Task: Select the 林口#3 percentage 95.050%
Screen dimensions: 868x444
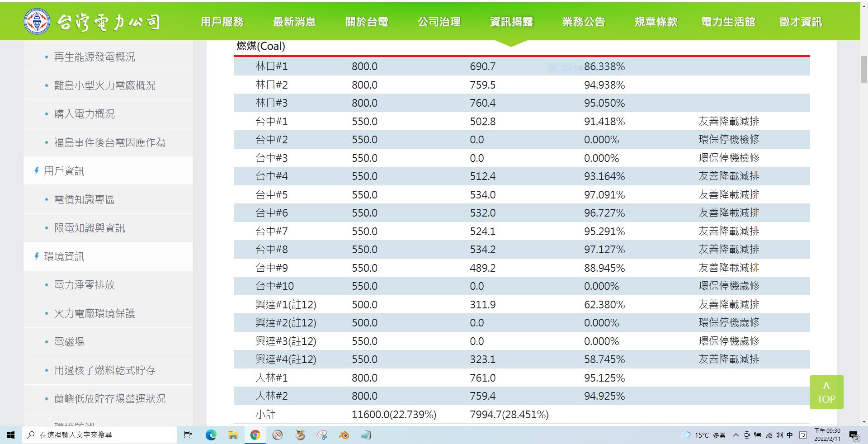Action: click(604, 103)
